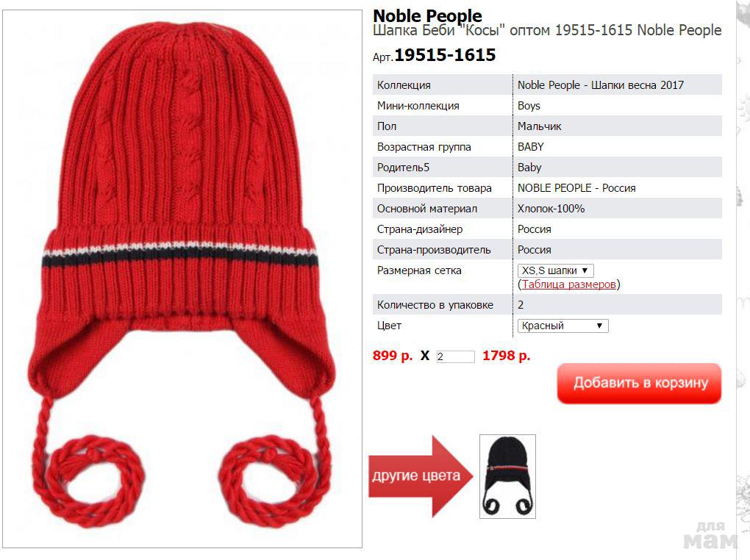Select the Noble People - Шапки весна 2017 collection value
Screen dimensions: 750x560
601,85
